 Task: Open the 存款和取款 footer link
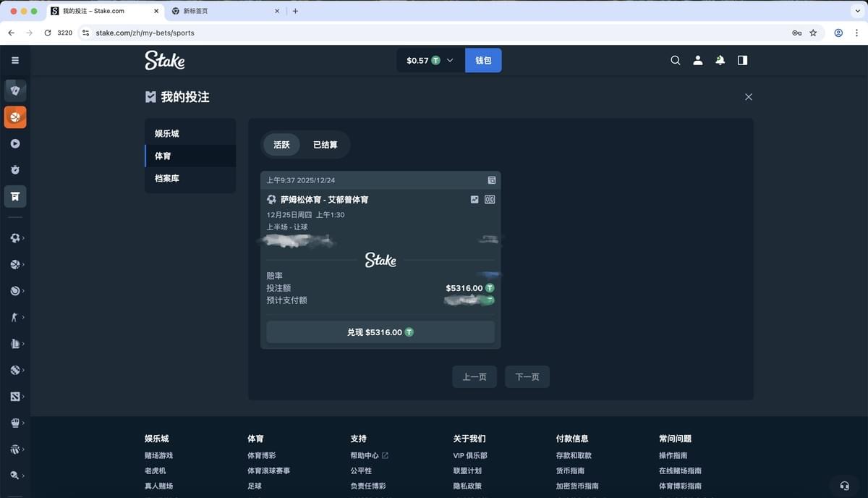[x=574, y=455]
